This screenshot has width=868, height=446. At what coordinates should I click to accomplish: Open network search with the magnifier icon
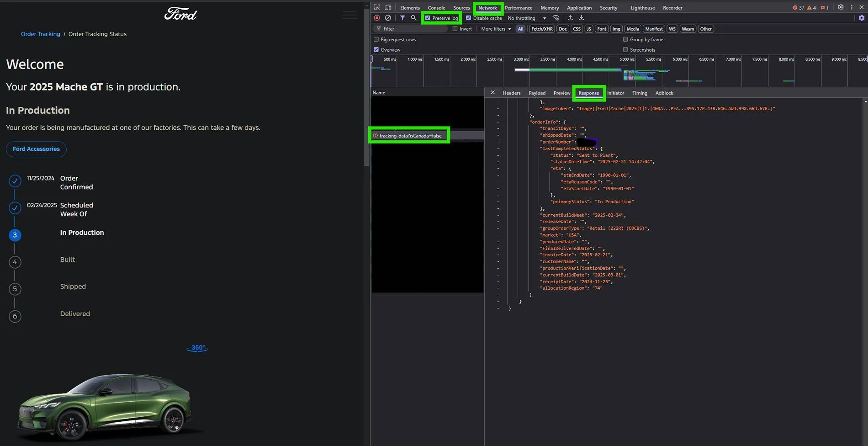tap(413, 18)
